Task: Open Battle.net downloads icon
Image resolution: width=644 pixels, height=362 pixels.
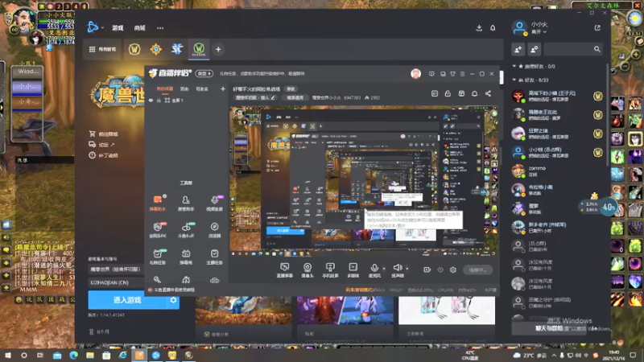Action: coord(479,28)
